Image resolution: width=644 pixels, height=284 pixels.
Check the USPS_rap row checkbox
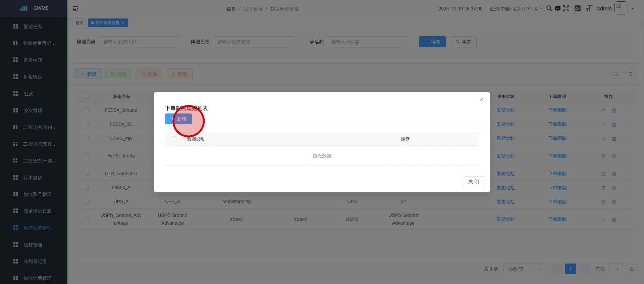tap(86, 138)
